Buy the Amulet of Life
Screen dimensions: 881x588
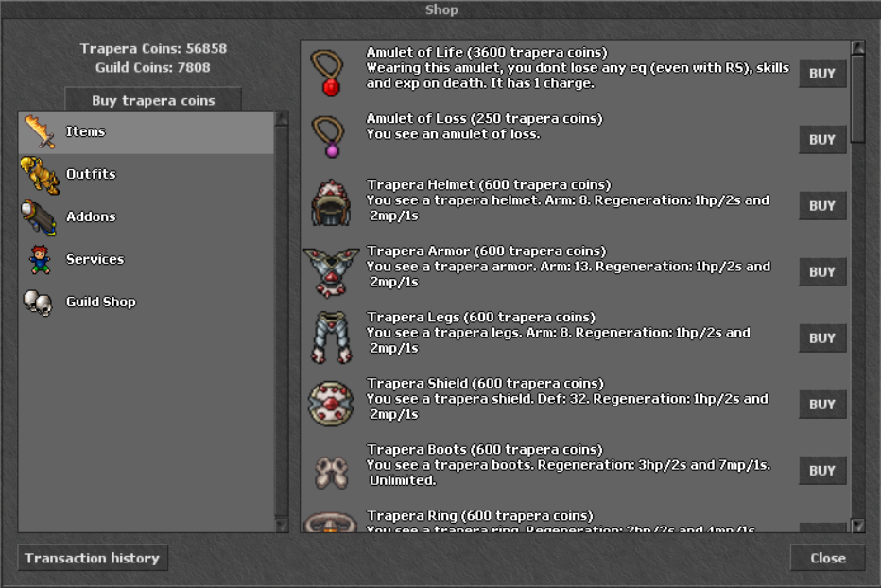822,74
